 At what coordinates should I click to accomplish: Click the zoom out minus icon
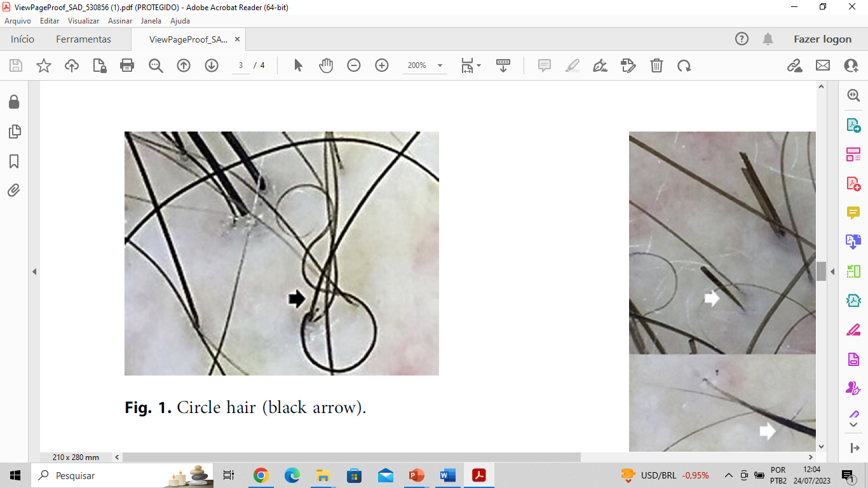click(354, 65)
